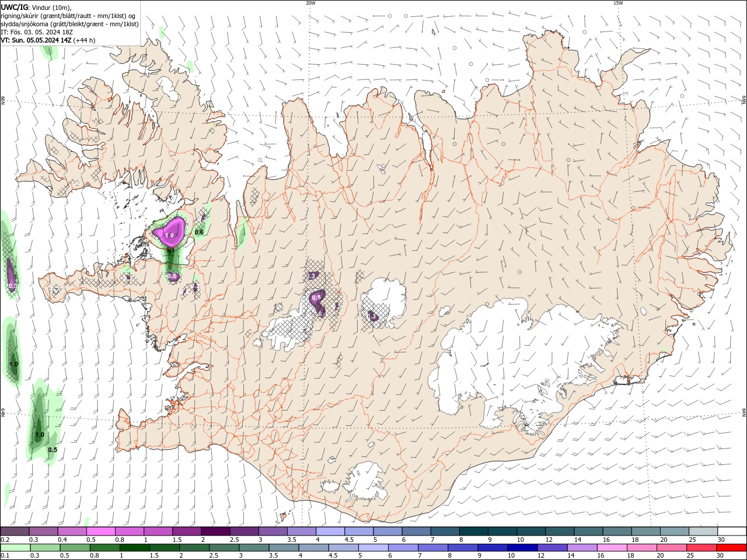747x560 pixels.
Task: Click the 1.3 value on the hatched highland area
Action: click(312, 275)
